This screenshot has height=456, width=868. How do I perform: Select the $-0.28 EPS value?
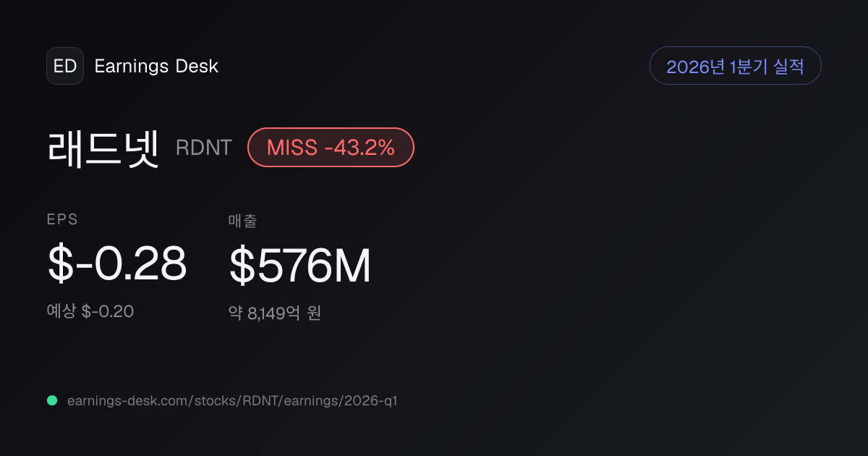point(117,263)
